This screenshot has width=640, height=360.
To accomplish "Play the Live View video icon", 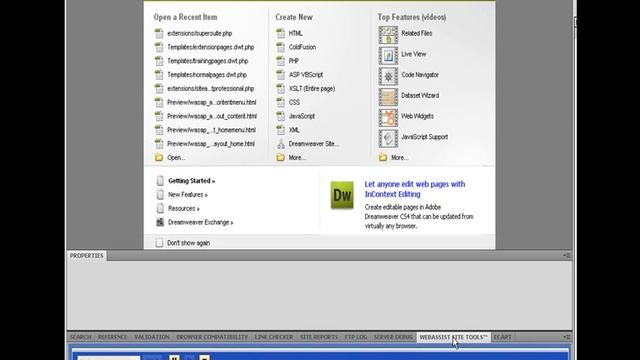I will click(388, 56).
